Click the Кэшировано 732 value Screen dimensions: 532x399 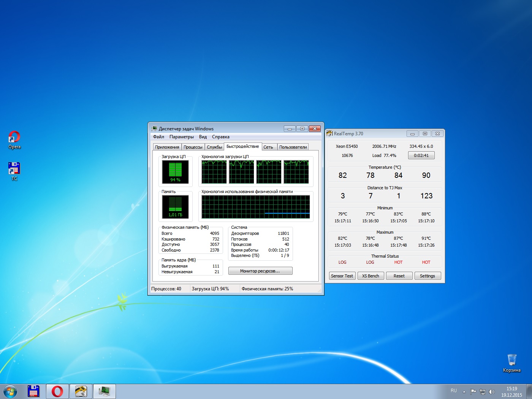(216, 239)
